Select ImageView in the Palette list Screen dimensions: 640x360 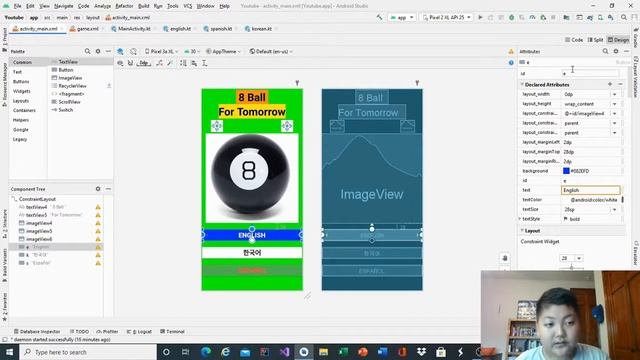click(x=70, y=78)
